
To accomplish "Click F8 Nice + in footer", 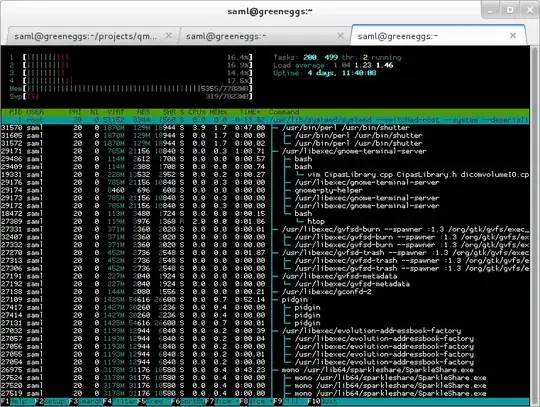I will 256,401.
